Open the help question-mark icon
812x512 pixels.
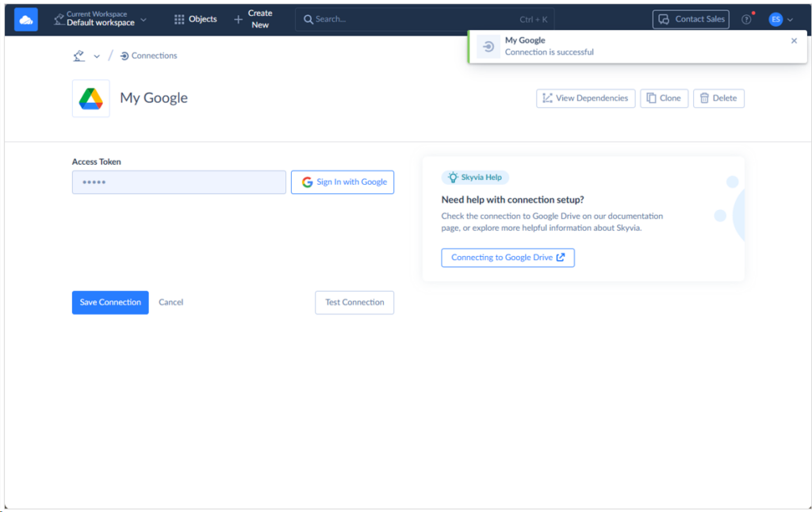(746, 20)
